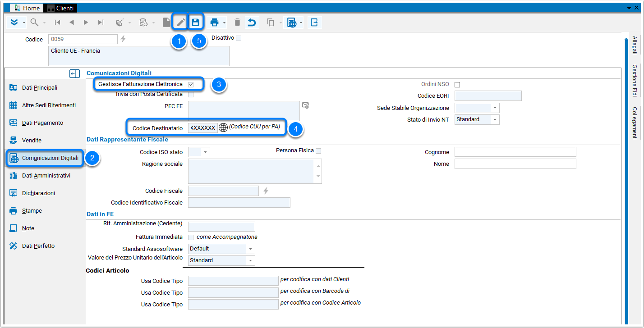The height and width of the screenshot is (328, 644).
Task: Toggle Gestisce Fatturazione Elettronica checkbox
Action: click(x=191, y=84)
